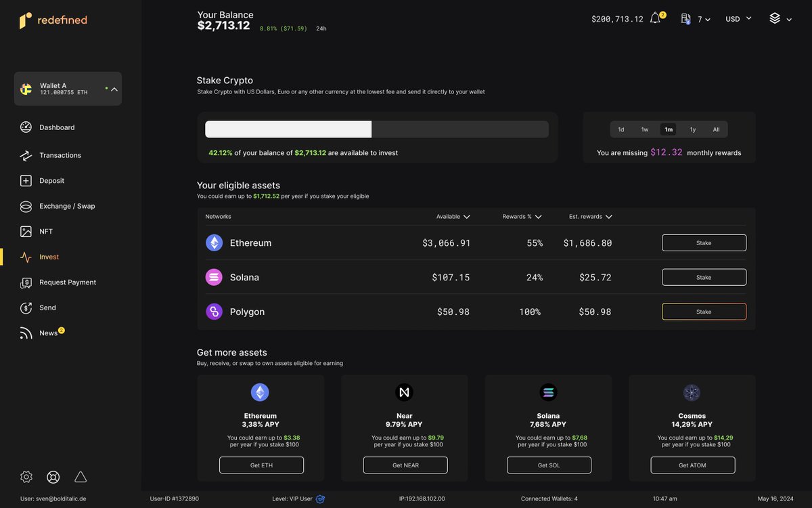Expand the layers menu chevron
Image resolution: width=812 pixels, height=508 pixels.
789,20
